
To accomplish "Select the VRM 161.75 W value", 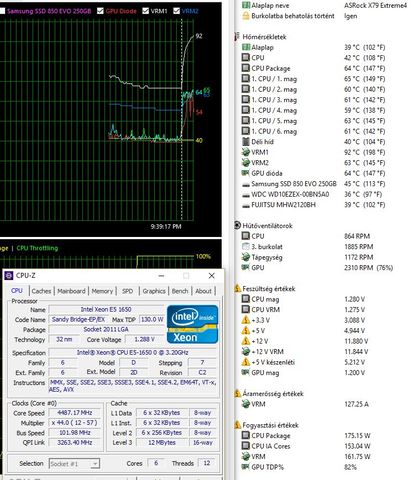I will (357, 456).
